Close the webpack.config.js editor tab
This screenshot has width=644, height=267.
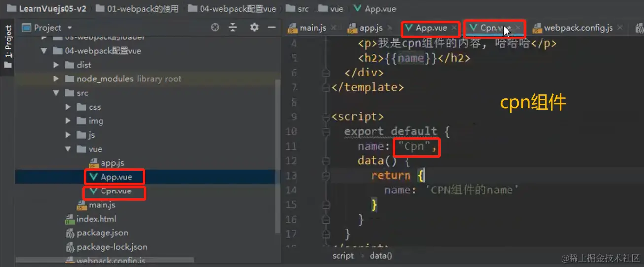(620, 28)
